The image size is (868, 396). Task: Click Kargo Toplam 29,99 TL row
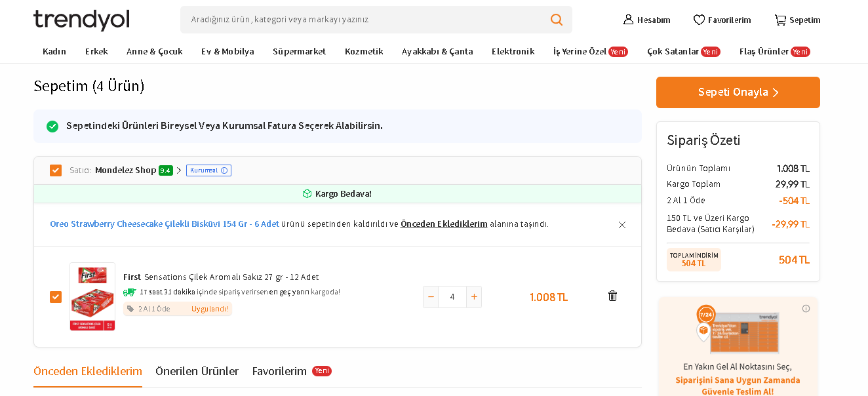coord(738,184)
